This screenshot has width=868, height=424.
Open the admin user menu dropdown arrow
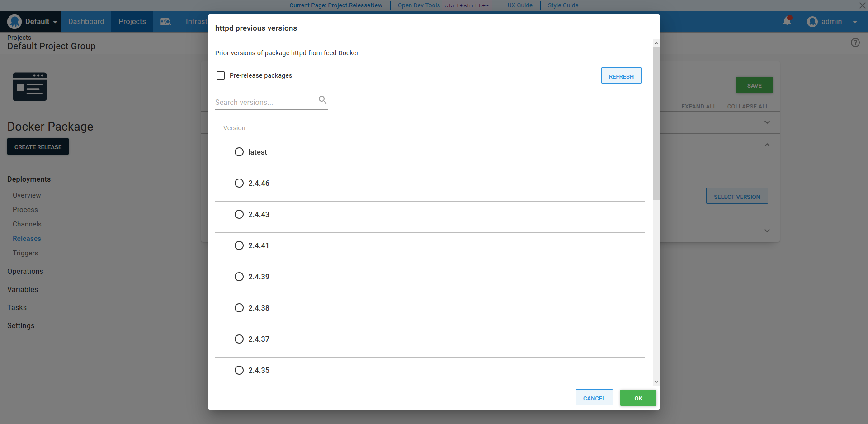(855, 22)
